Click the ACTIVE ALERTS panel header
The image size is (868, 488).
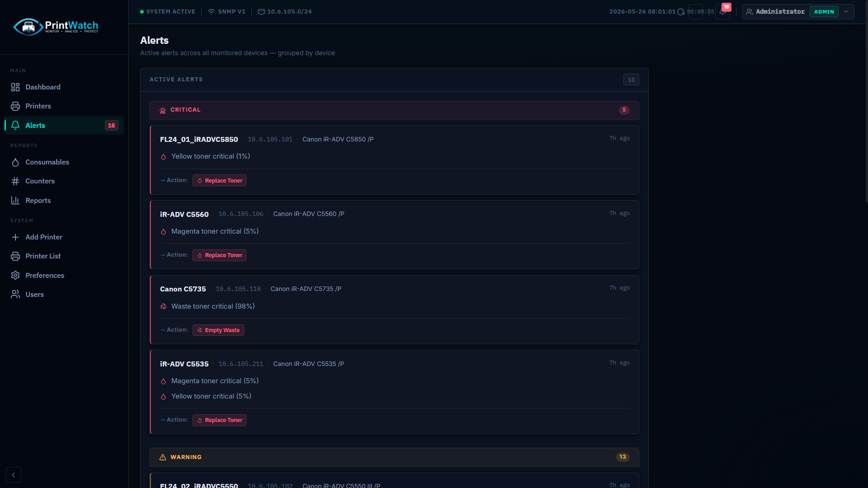click(x=394, y=80)
